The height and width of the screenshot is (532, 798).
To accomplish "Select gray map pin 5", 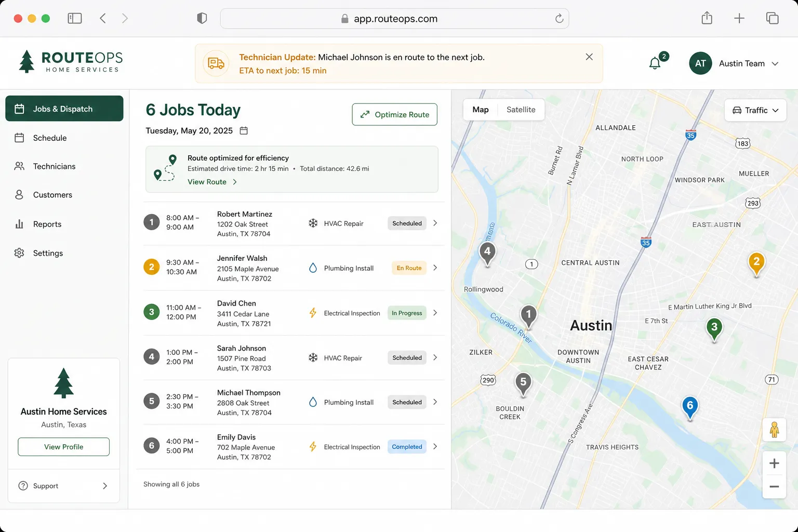I will point(523,384).
